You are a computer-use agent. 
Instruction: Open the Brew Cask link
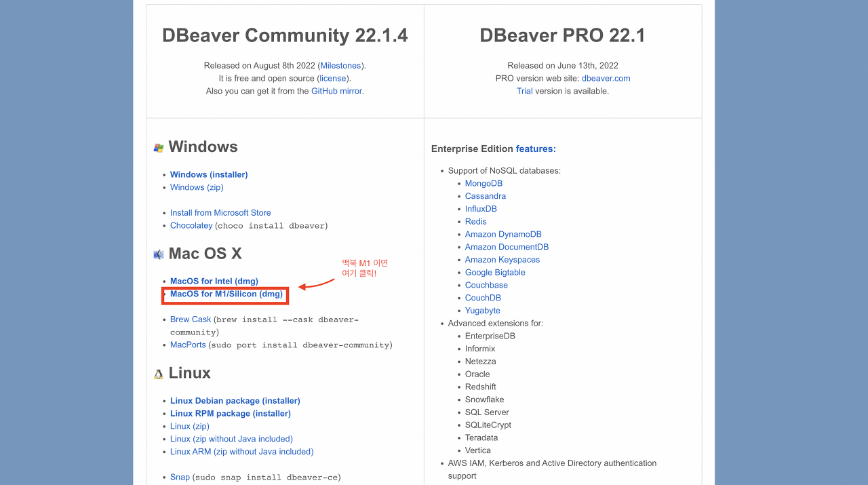191,319
